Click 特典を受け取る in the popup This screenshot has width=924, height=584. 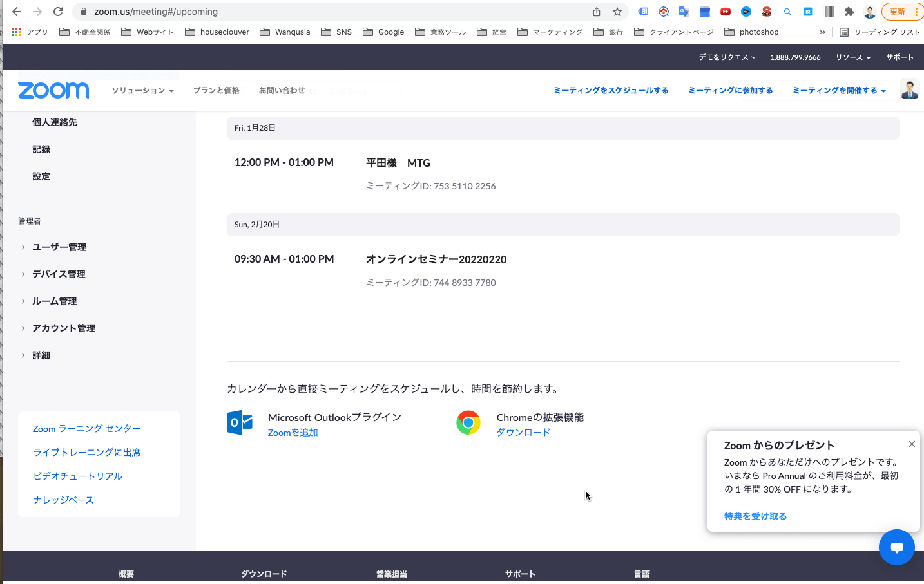point(755,516)
